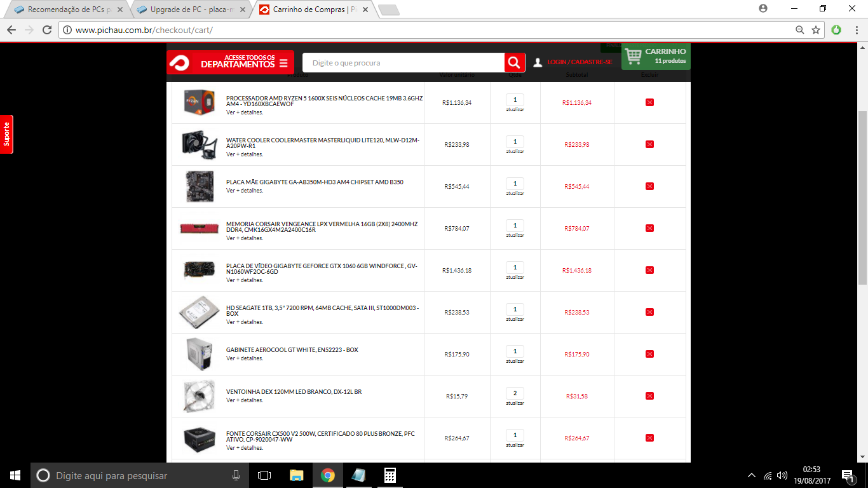Click the Corsair Vengeance red memory image
Viewport: 868px width, 488px height.
pyautogui.click(x=199, y=228)
